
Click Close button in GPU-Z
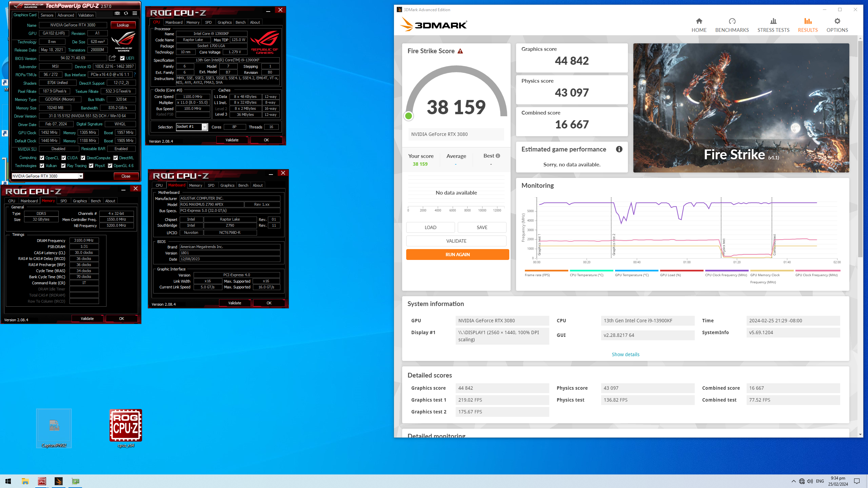click(126, 176)
